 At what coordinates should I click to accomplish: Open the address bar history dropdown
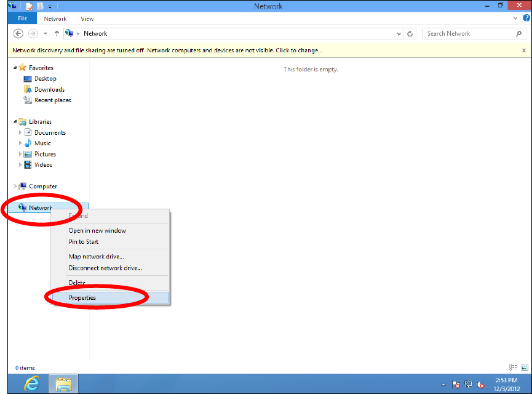(x=399, y=34)
